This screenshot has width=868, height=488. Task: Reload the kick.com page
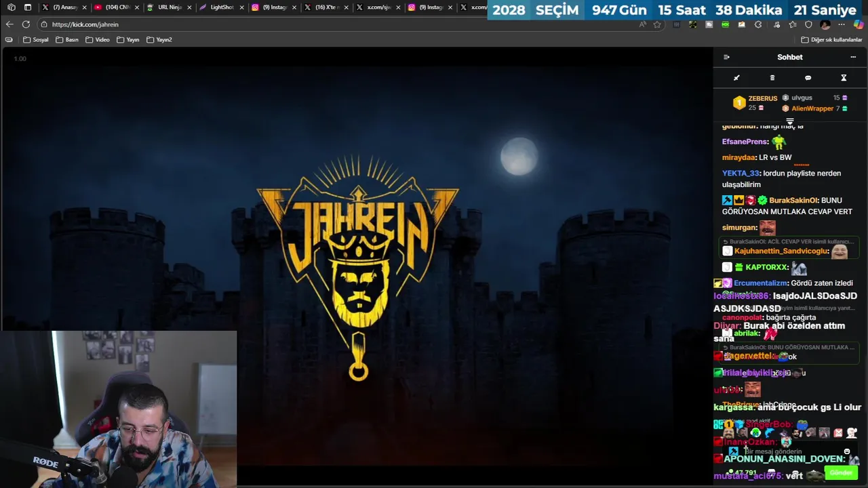pyautogui.click(x=26, y=24)
